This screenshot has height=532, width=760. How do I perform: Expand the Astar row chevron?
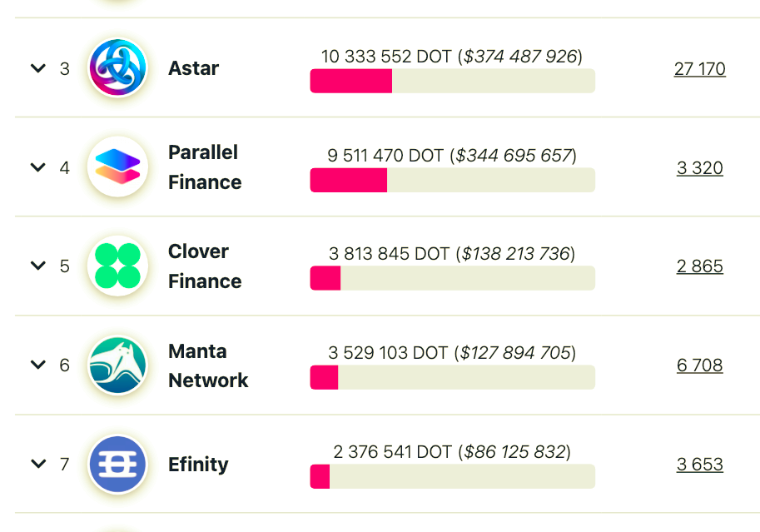[x=38, y=68]
